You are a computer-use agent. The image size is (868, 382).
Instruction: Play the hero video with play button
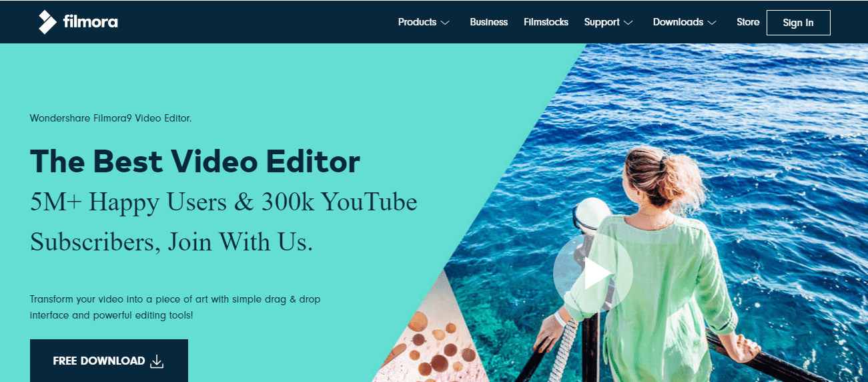pyautogui.click(x=593, y=274)
